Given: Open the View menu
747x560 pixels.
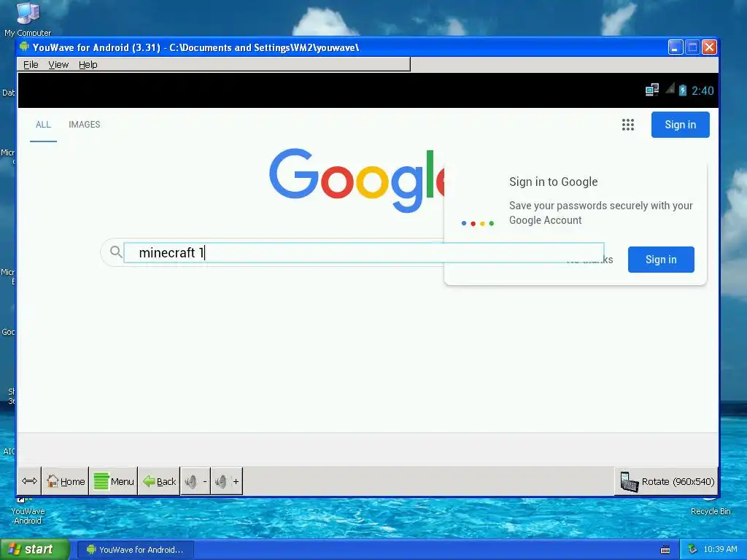Looking at the screenshot, I should pyautogui.click(x=58, y=64).
